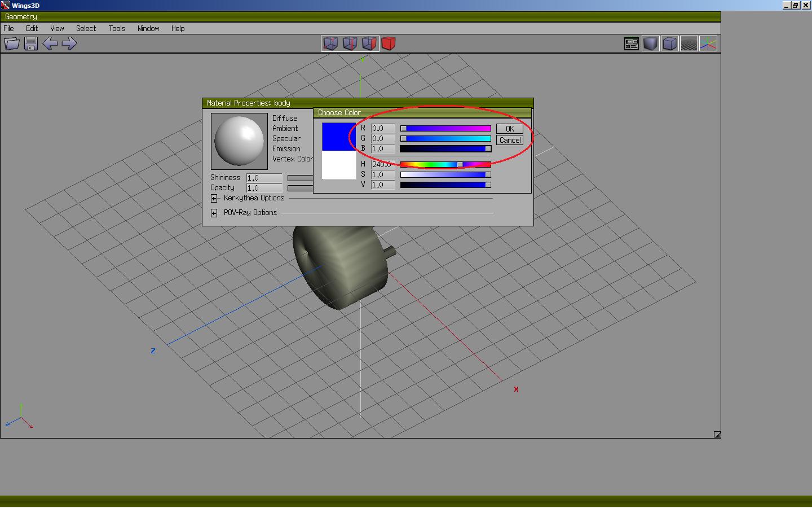The image size is (812, 508).
Task: Click the Save floppy disk icon
Action: pyautogui.click(x=31, y=43)
